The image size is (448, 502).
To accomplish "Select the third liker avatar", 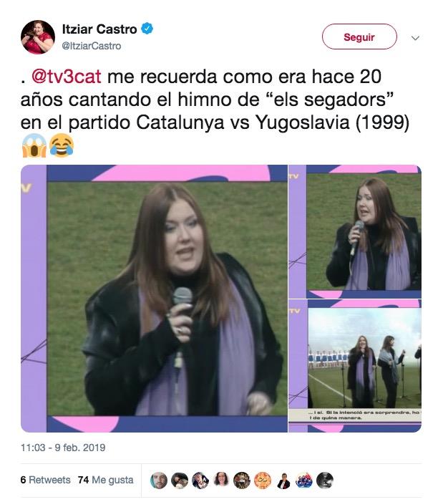I will (x=200, y=481).
